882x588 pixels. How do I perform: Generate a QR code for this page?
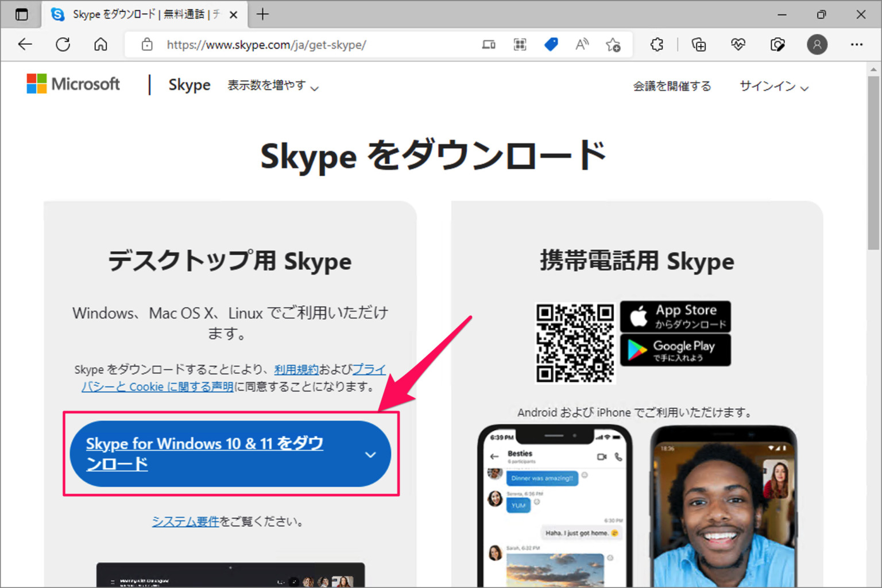[520, 44]
